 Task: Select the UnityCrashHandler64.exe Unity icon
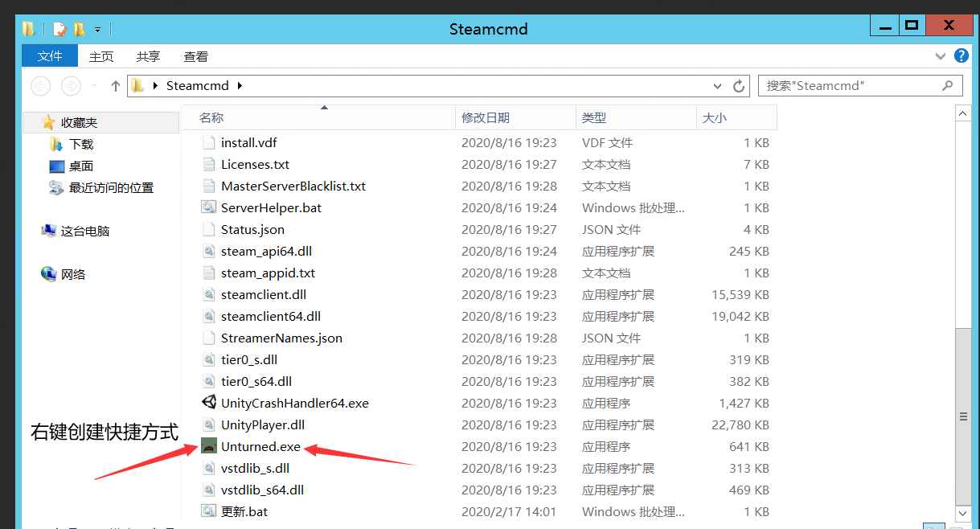[209, 404]
